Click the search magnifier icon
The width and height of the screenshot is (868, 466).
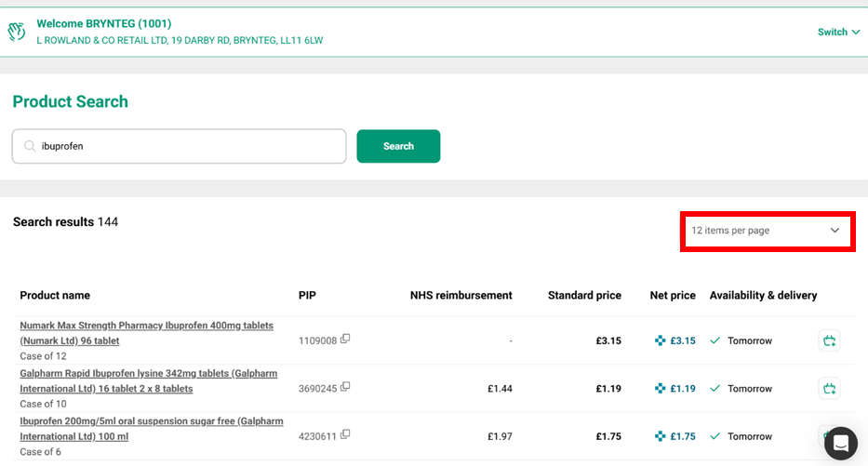point(30,146)
